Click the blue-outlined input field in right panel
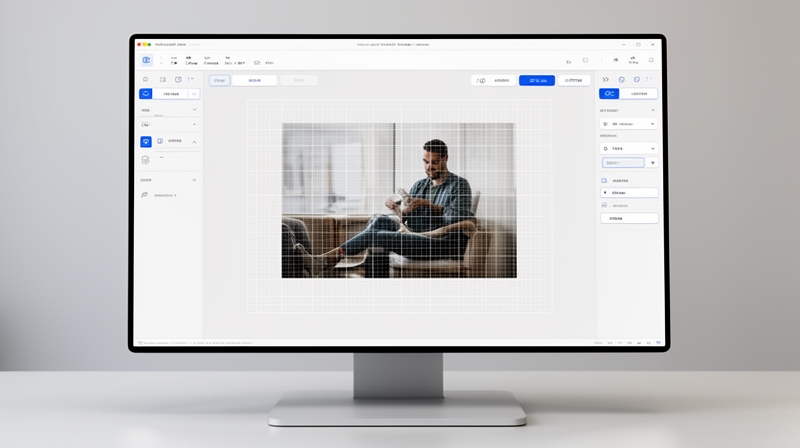Screen dimensions: 800x448 [x=623, y=163]
